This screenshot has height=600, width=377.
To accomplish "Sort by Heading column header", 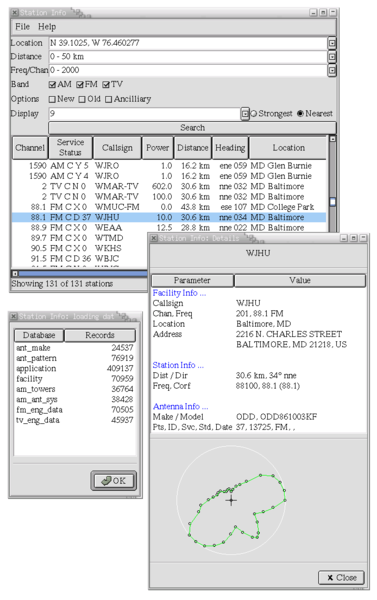I will click(230, 148).
